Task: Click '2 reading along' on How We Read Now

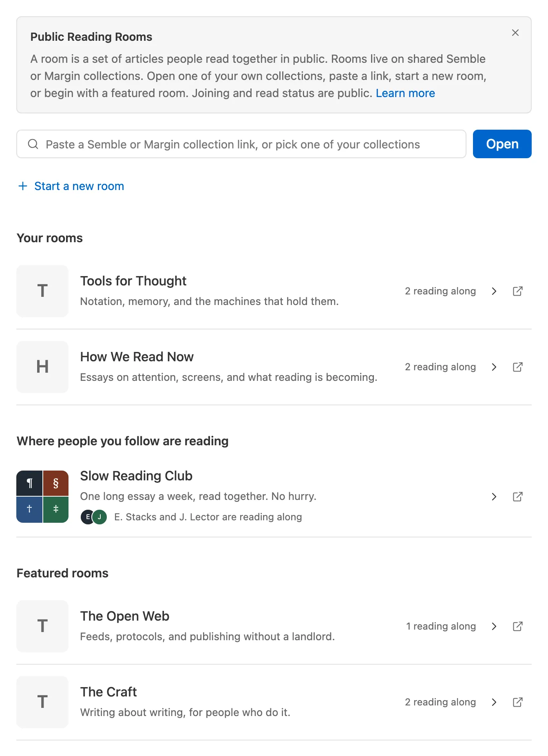Action: coord(440,367)
